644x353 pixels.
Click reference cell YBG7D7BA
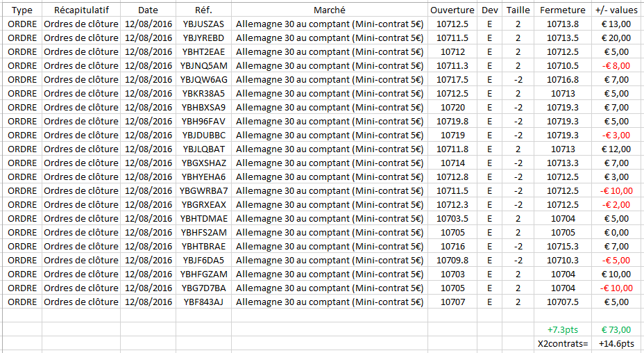tap(203, 288)
